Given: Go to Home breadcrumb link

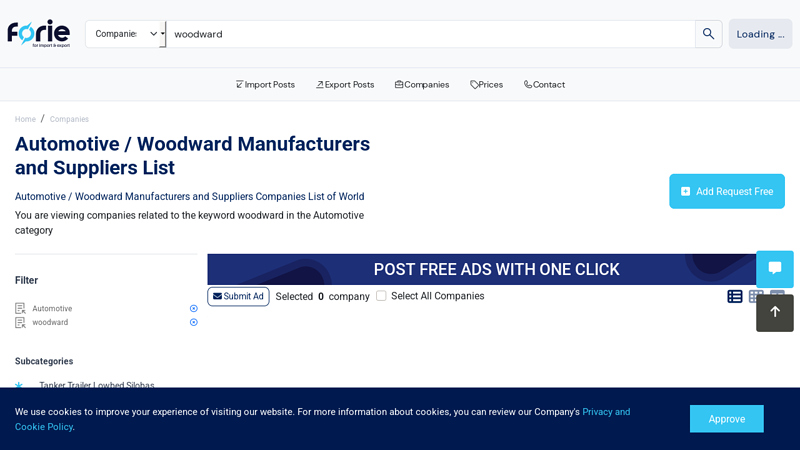Looking at the screenshot, I should point(25,119).
